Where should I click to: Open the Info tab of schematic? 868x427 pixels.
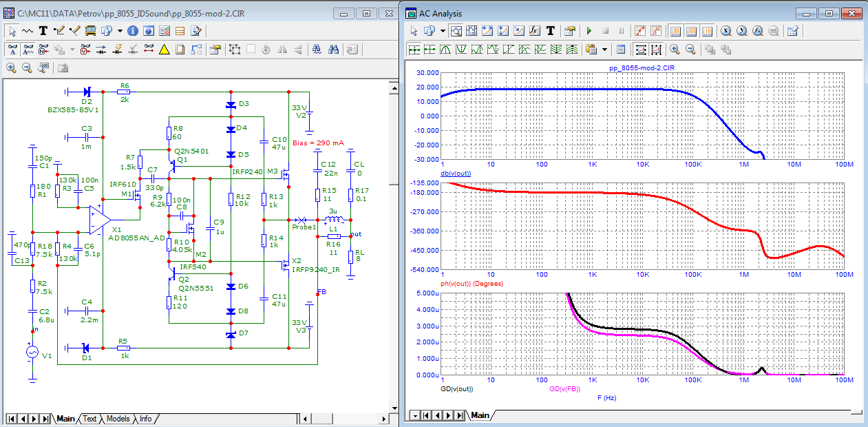click(145, 419)
